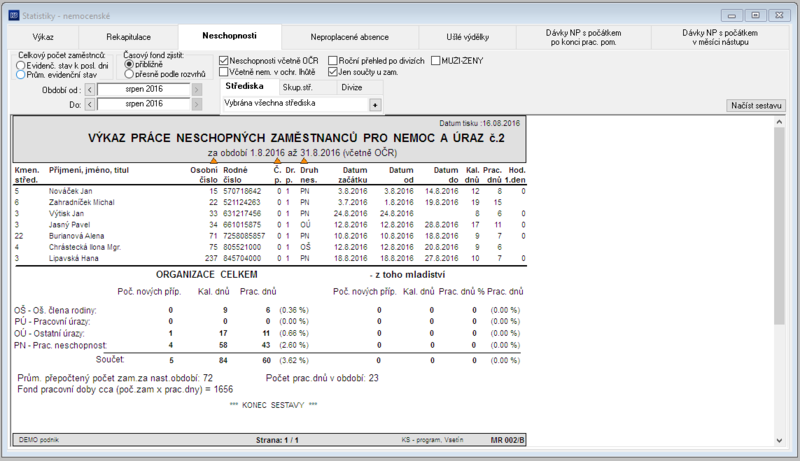This screenshot has width=800, height=461.
Task: Click the Do month field
Action: point(143,104)
